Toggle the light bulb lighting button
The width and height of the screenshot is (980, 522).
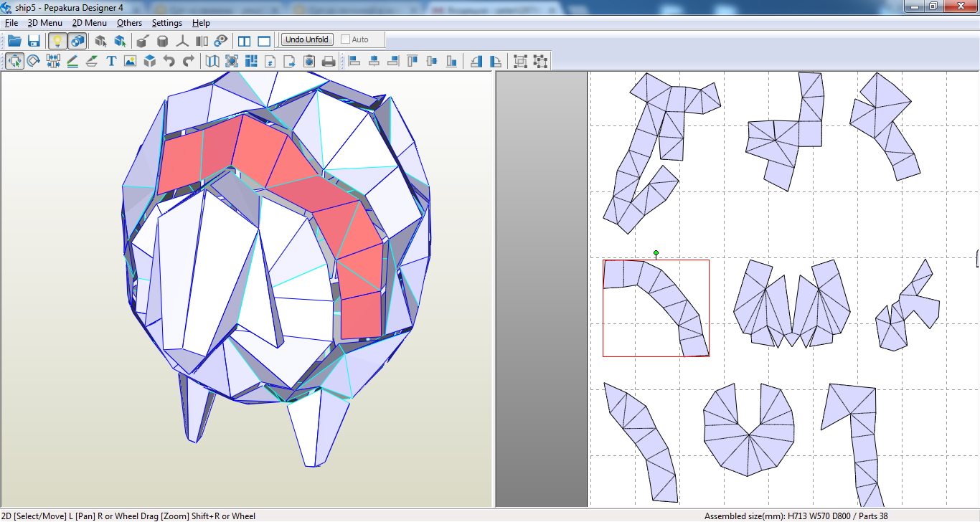tap(58, 40)
